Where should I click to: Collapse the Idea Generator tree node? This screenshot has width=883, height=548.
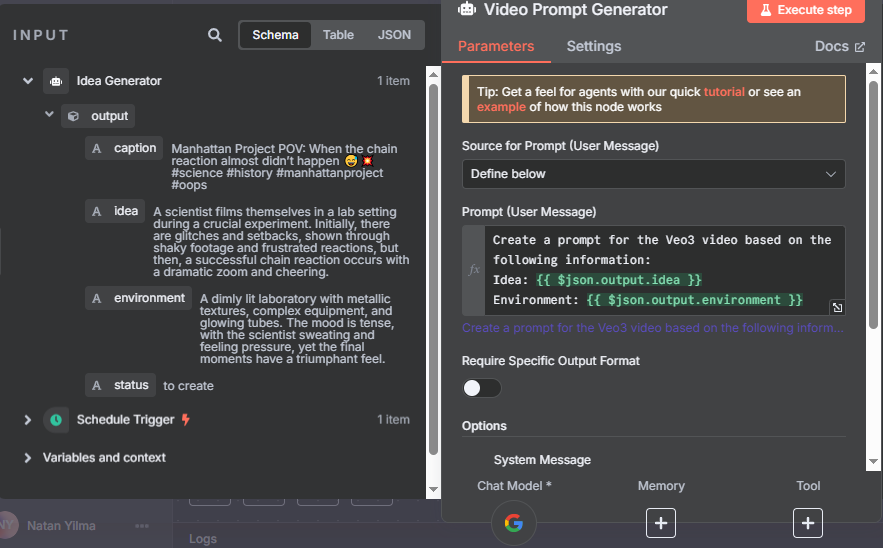point(28,81)
